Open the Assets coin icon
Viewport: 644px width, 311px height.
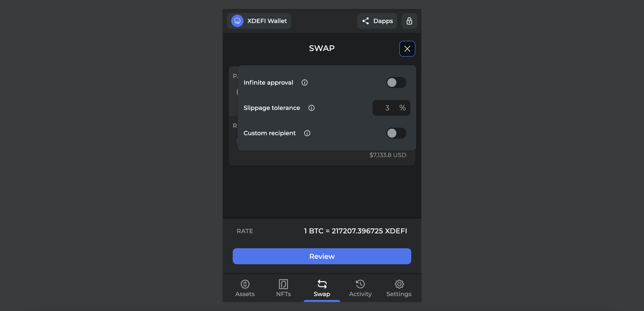245,284
